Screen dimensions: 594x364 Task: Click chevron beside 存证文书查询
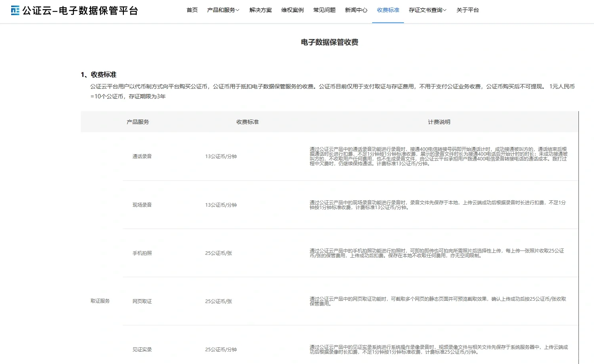[445, 10]
